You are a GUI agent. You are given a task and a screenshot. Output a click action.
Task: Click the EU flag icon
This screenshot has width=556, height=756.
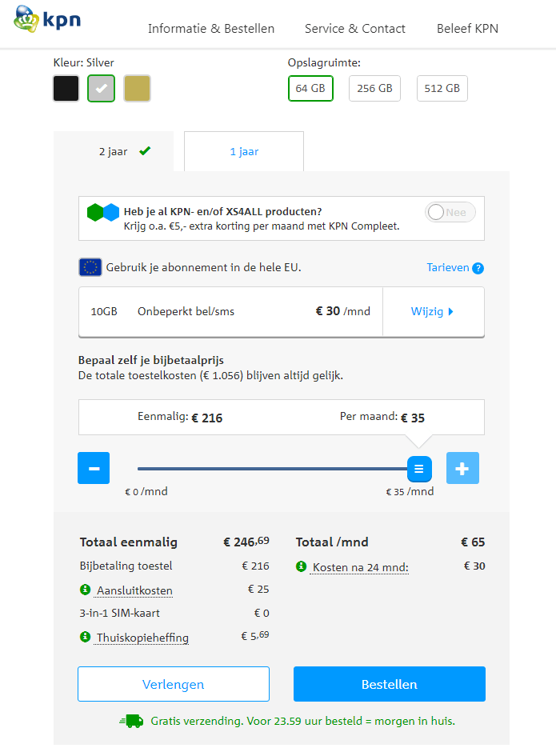[90, 267]
